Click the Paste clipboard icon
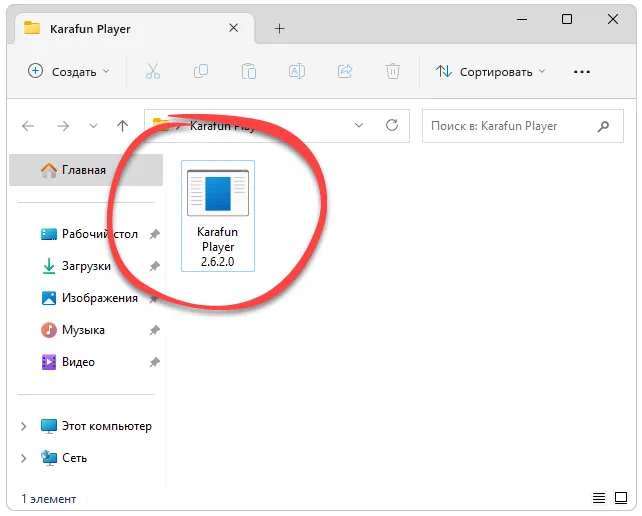The image size is (642, 516). [x=249, y=71]
